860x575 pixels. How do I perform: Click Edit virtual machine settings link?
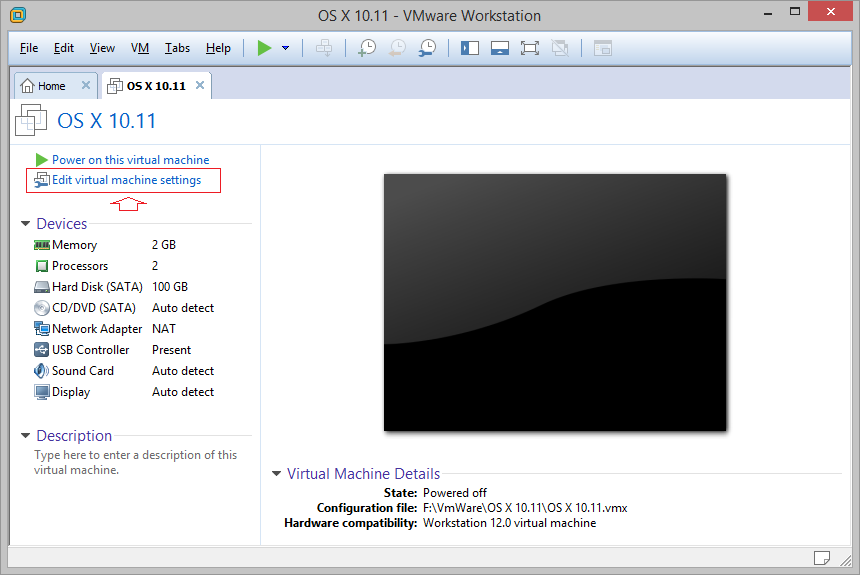[127, 180]
